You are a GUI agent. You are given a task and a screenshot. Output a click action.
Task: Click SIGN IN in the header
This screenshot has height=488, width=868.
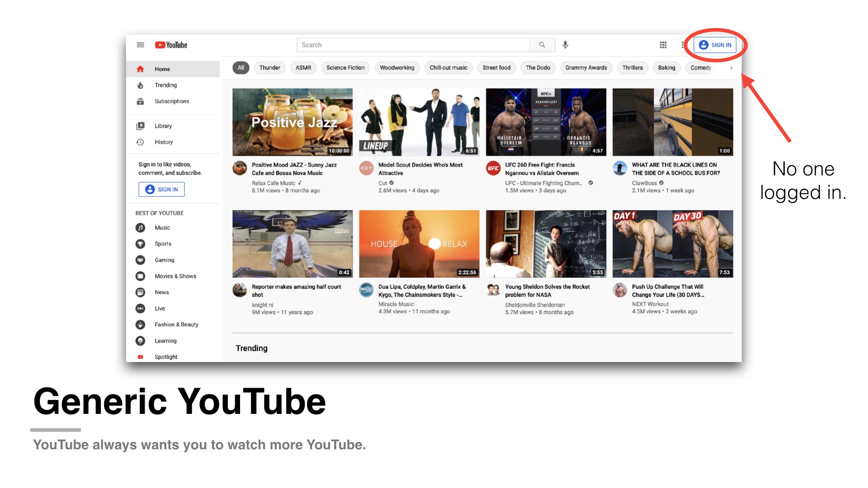click(x=715, y=45)
